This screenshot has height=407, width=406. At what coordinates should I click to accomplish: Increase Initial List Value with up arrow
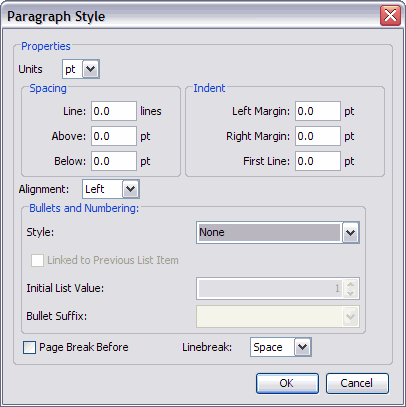tap(350, 284)
